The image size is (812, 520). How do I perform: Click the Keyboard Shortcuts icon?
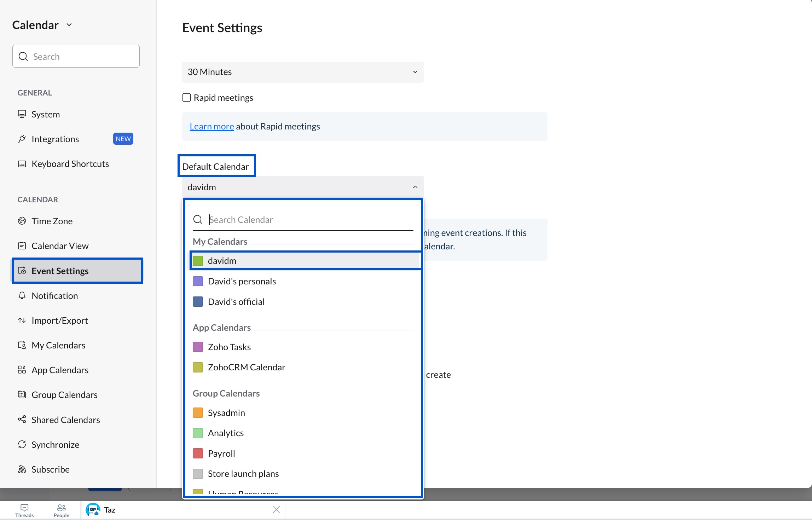pyautogui.click(x=22, y=164)
